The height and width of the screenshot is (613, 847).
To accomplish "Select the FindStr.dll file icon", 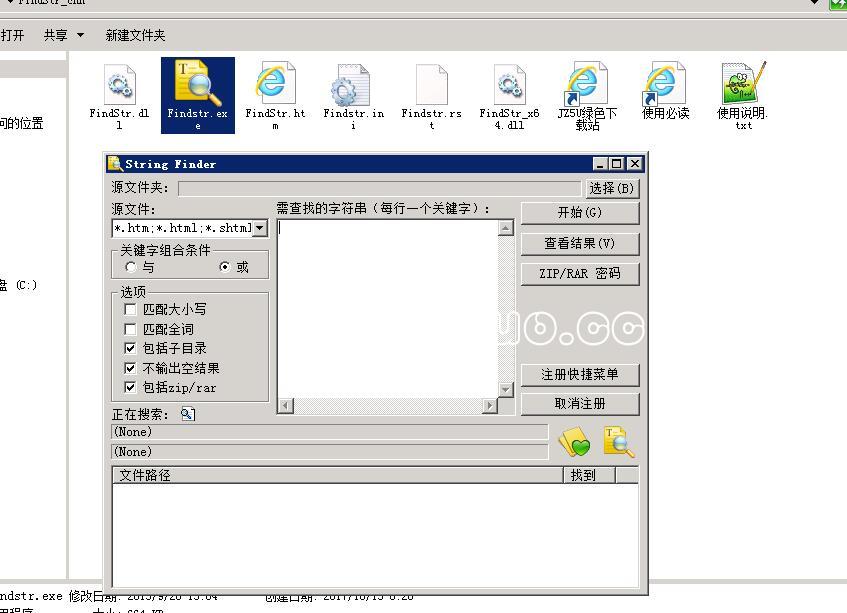I will [x=119, y=86].
